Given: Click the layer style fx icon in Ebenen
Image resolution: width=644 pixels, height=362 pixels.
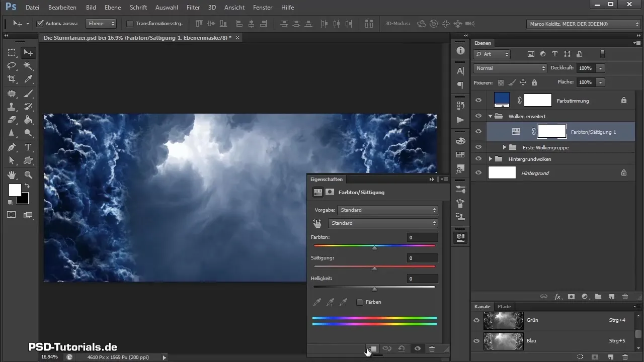Looking at the screenshot, I should click(557, 297).
